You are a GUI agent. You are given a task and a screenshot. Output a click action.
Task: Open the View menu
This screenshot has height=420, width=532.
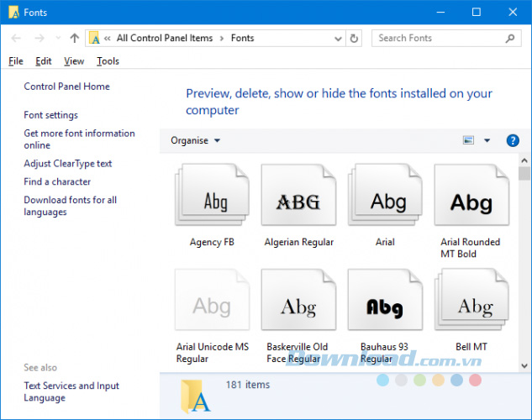(x=74, y=61)
